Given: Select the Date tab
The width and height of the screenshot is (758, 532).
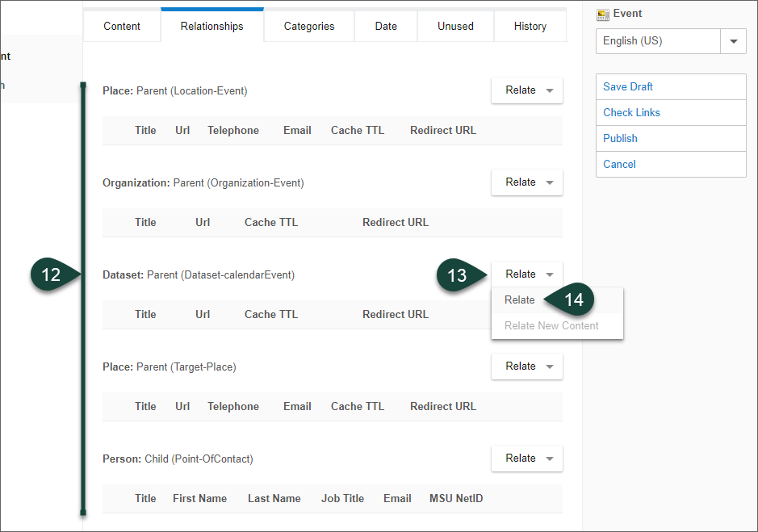Looking at the screenshot, I should (x=386, y=26).
